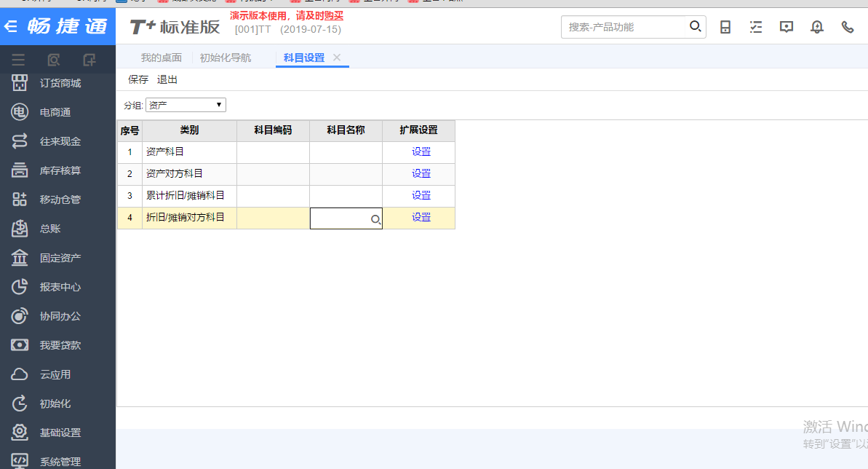This screenshot has width=868, height=469.
Task: Click the 请及时购买 purchase notice
Action: [x=319, y=15]
